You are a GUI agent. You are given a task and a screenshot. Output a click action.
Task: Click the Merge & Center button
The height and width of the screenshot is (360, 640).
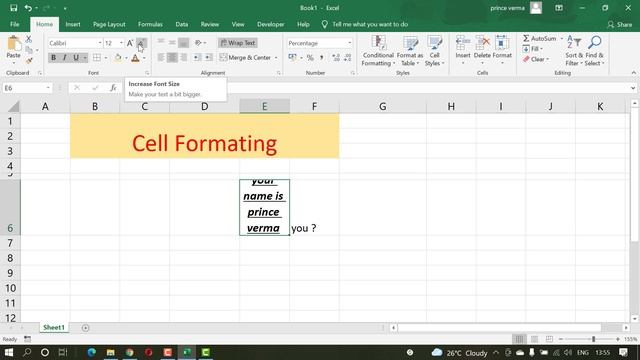coord(245,58)
